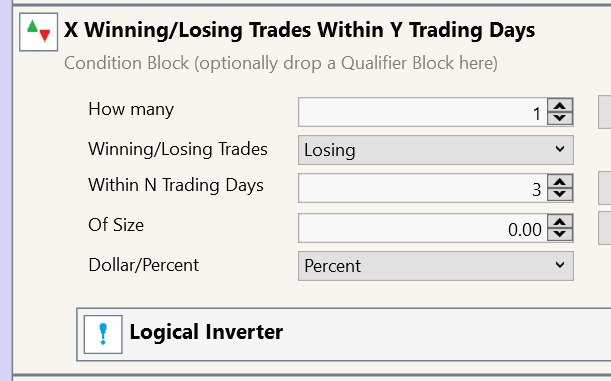Click the Of Size value field
Screen dimensions: 611x381
coord(423,228)
